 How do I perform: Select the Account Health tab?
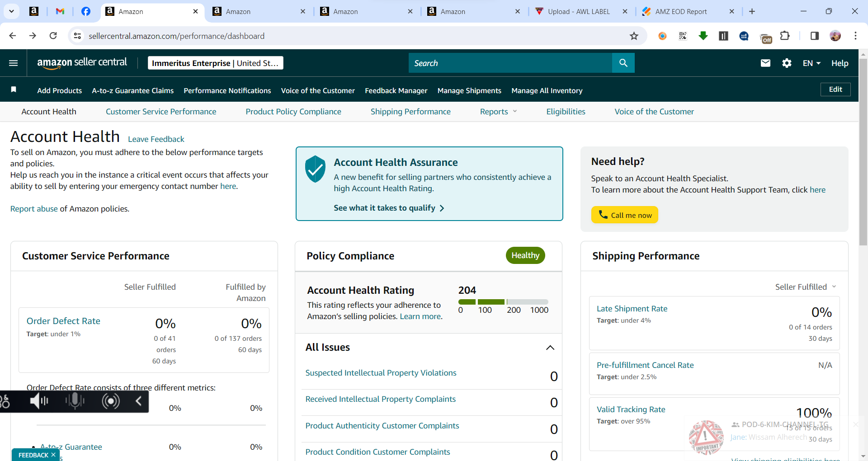pyautogui.click(x=49, y=112)
